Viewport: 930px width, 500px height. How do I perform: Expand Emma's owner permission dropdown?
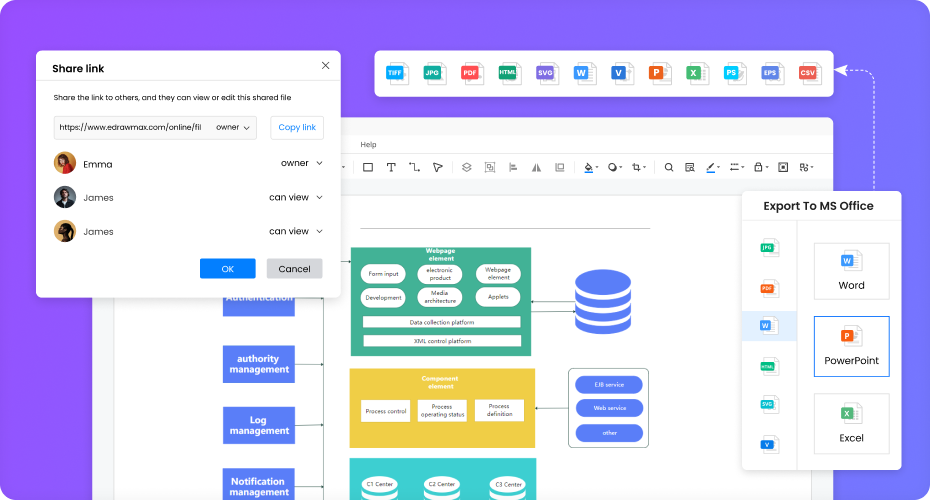point(301,163)
